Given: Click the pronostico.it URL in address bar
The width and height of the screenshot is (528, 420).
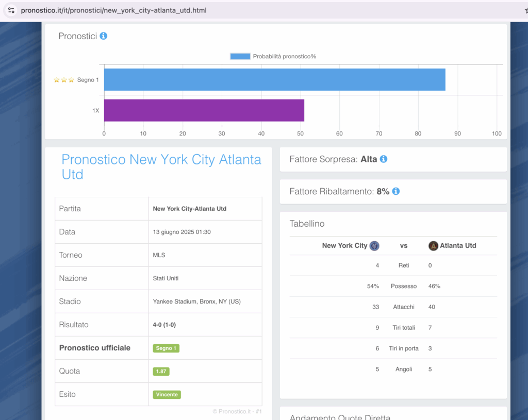Looking at the screenshot, I should [114, 10].
